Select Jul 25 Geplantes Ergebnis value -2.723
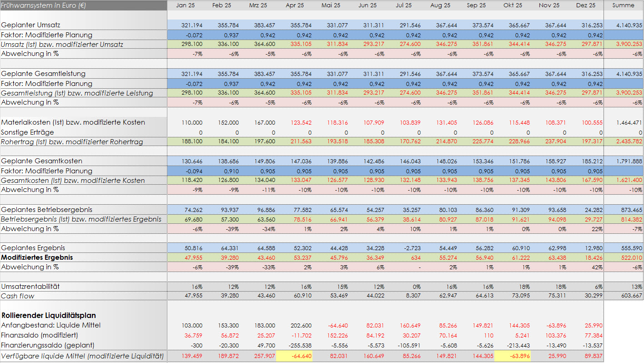 tap(403, 248)
